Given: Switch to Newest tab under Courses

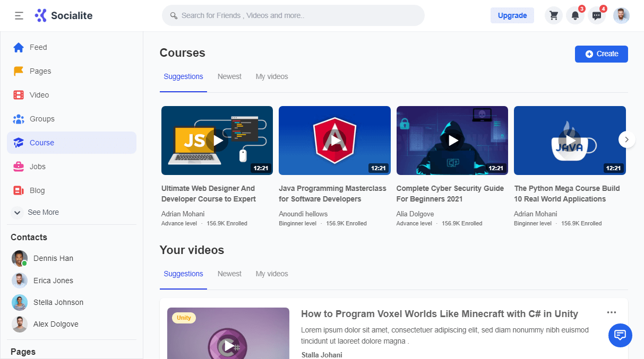Looking at the screenshot, I should pos(229,76).
